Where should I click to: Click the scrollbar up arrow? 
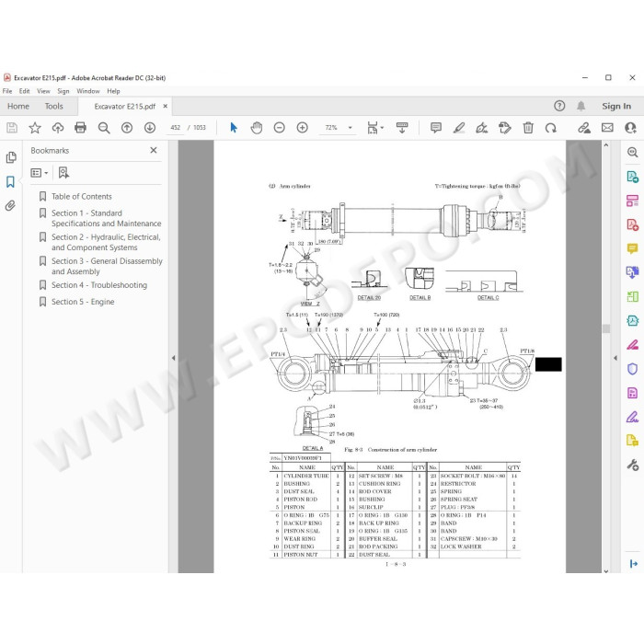(x=606, y=145)
